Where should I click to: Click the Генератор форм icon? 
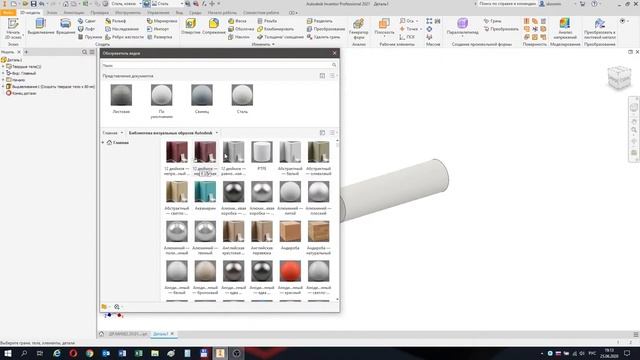(x=359, y=23)
